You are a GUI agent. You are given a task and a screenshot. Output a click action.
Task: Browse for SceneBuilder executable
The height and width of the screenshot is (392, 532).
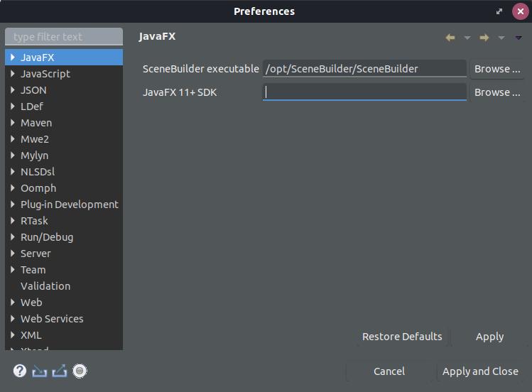497,69
